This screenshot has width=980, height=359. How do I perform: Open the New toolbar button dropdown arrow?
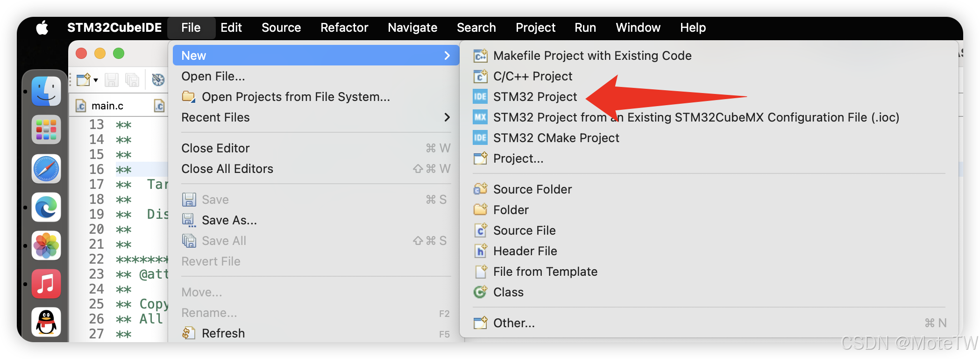pyautogui.click(x=96, y=80)
